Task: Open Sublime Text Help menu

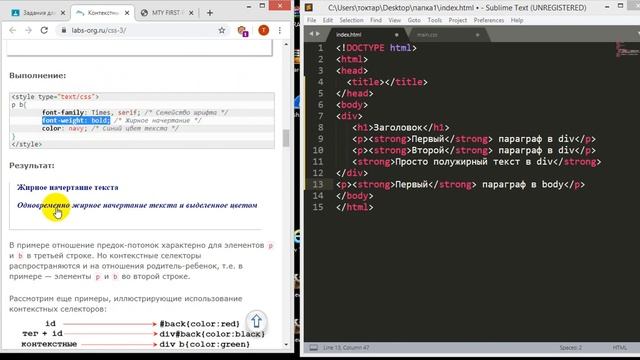Action: pyautogui.click(x=517, y=20)
